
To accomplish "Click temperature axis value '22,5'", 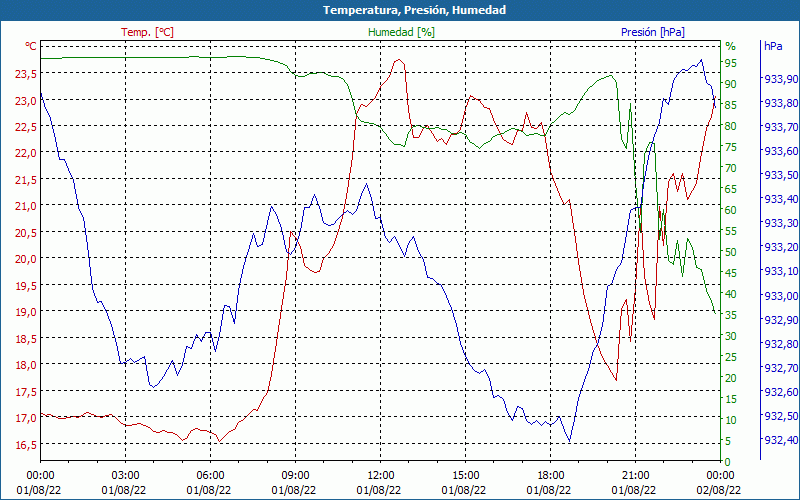I will coord(26,127).
